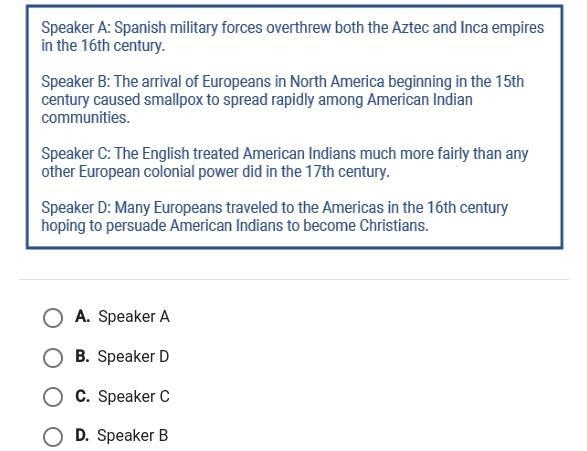The height and width of the screenshot is (451, 587).
Task: Select the radio button for option A
Action: click(x=53, y=318)
